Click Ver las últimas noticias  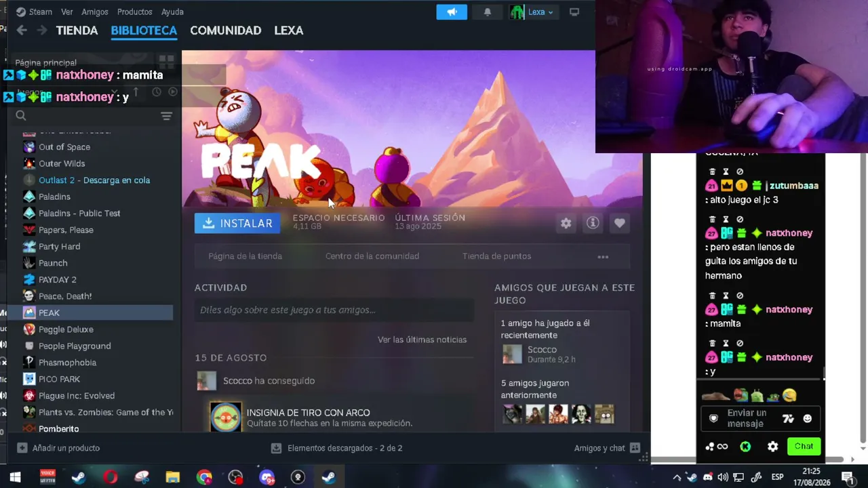[422, 340]
